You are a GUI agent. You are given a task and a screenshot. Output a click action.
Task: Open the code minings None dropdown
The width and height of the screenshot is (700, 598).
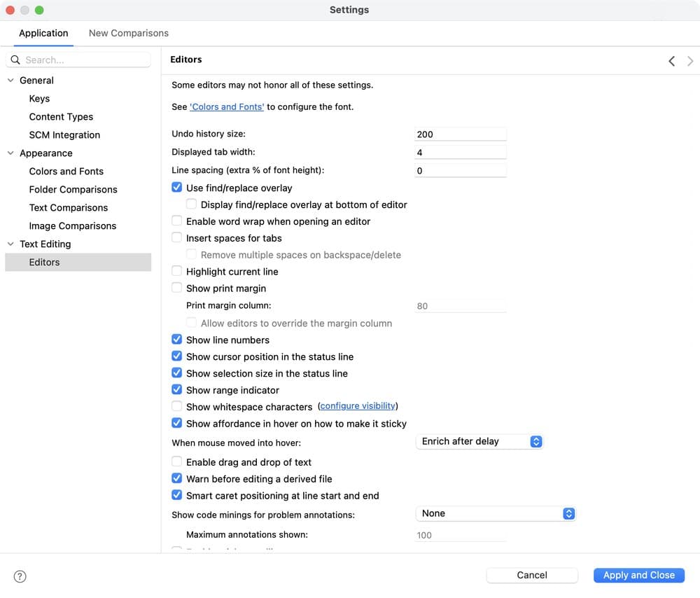[496, 513]
